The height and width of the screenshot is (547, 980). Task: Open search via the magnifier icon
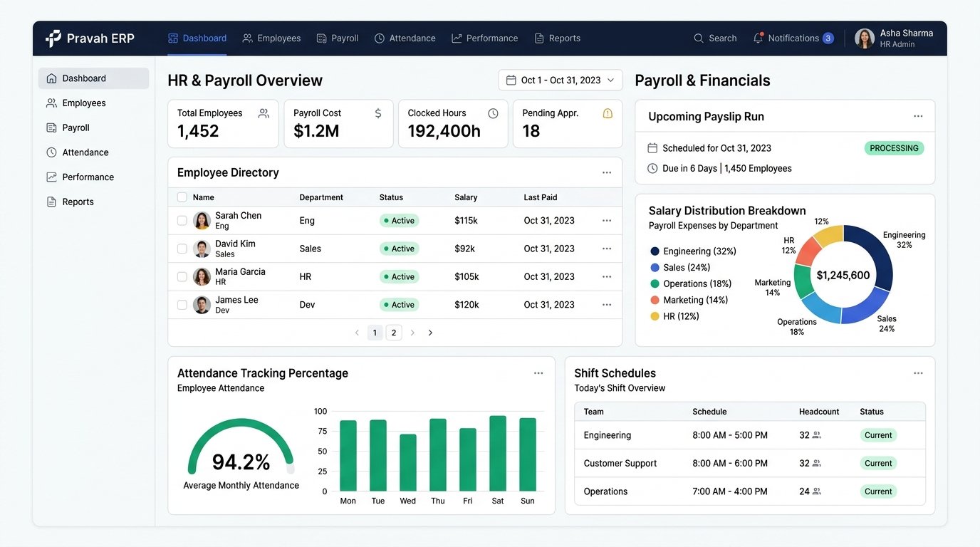click(699, 38)
